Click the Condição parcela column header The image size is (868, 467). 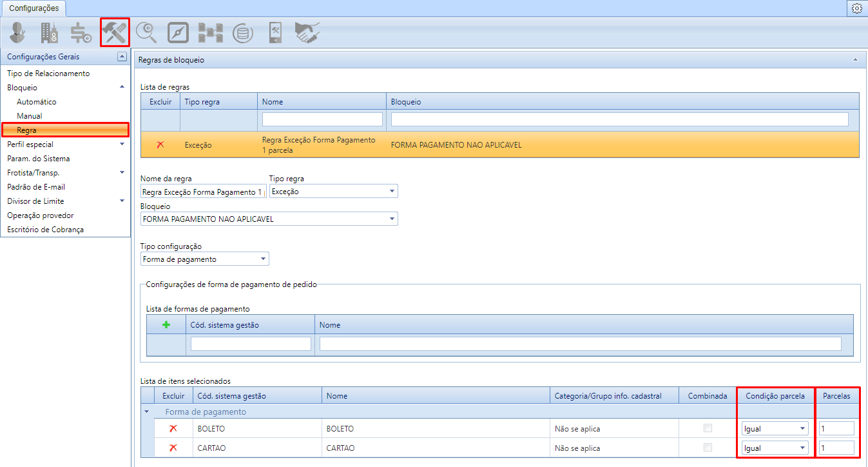point(775,396)
